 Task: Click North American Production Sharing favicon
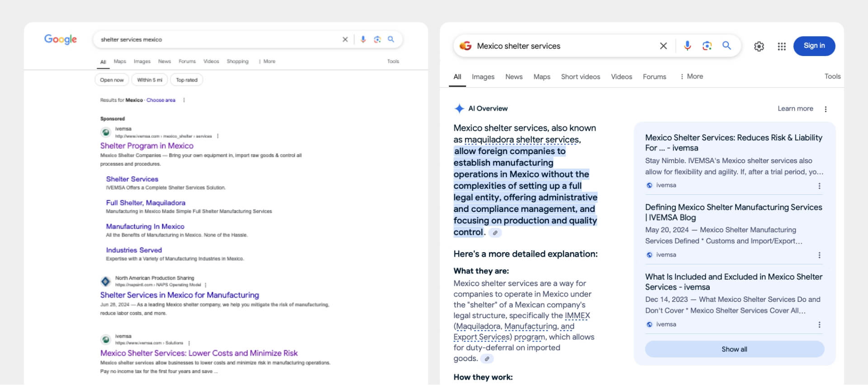(106, 282)
